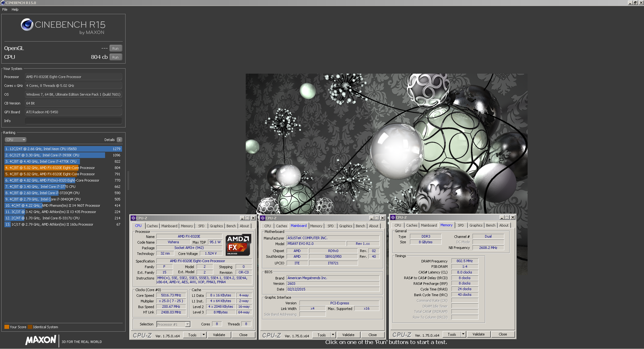Click the M5A97 EVO R2.0 model field
644x349 pixels.
click(x=316, y=244)
